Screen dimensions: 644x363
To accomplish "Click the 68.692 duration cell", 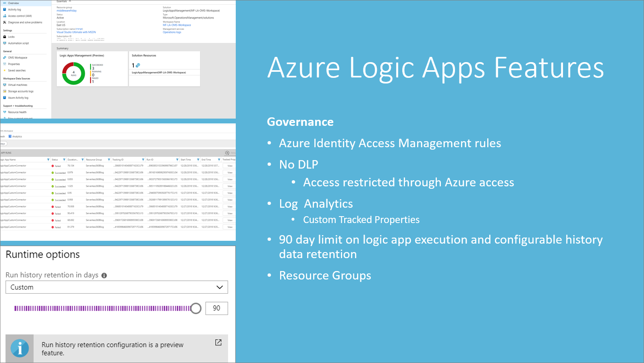I will (x=71, y=220).
